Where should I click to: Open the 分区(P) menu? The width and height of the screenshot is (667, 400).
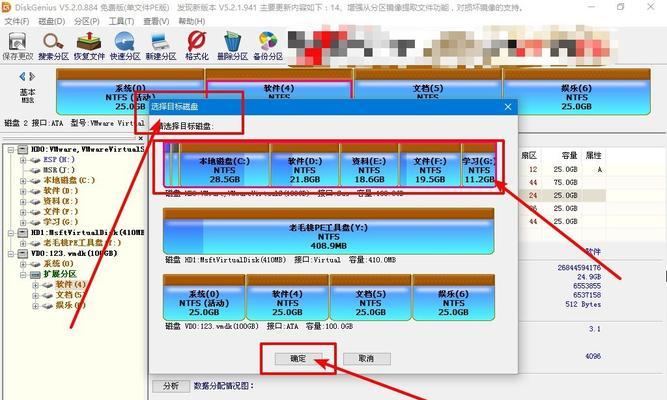(86, 21)
